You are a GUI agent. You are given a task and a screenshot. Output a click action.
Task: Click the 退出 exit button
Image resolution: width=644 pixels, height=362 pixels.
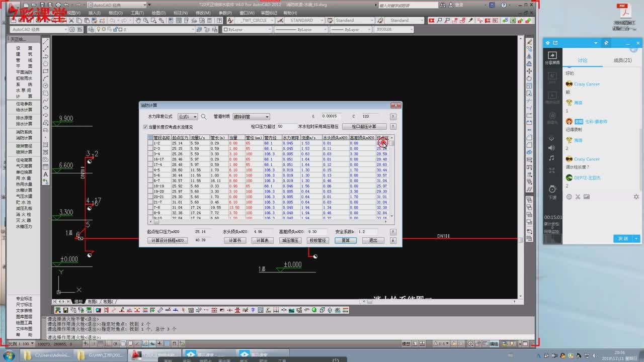click(373, 241)
